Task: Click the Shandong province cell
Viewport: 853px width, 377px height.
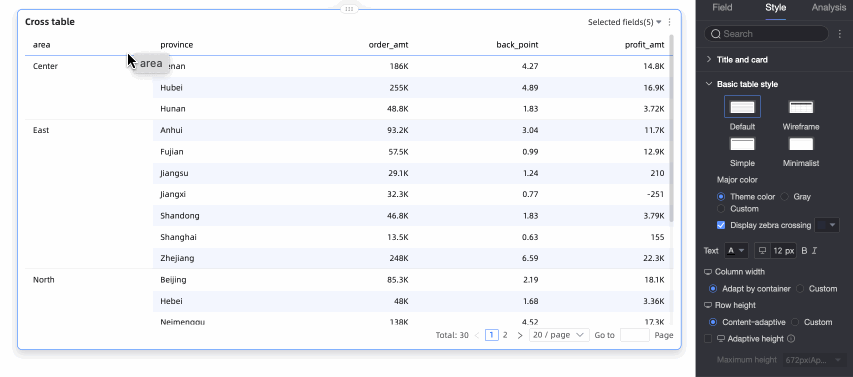Action: coord(180,215)
